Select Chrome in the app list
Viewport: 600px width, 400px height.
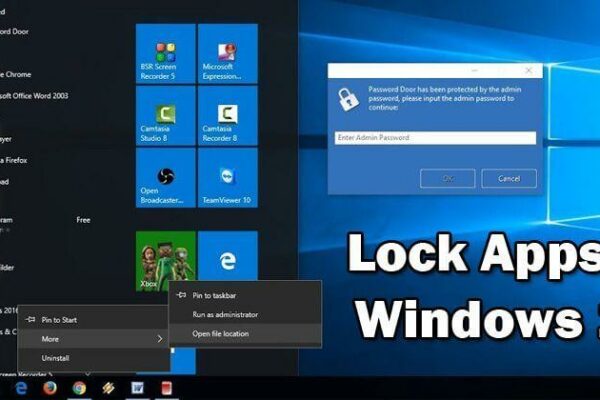click(16, 74)
